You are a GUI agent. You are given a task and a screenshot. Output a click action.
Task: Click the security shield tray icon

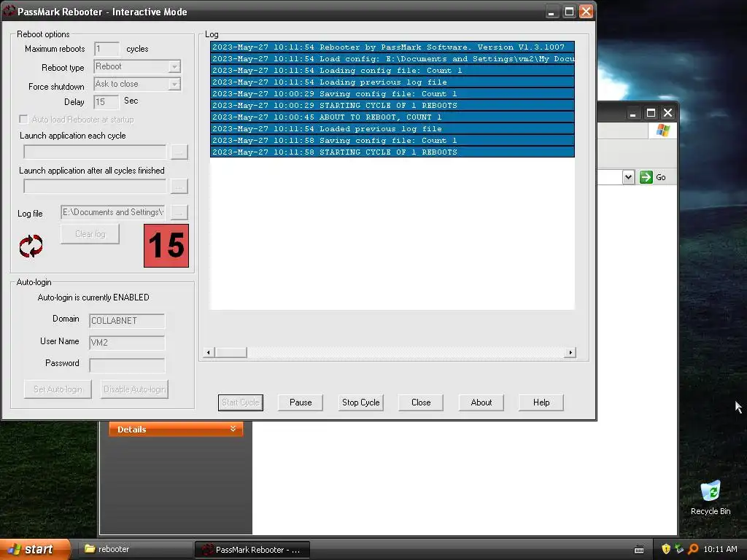(666, 549)
